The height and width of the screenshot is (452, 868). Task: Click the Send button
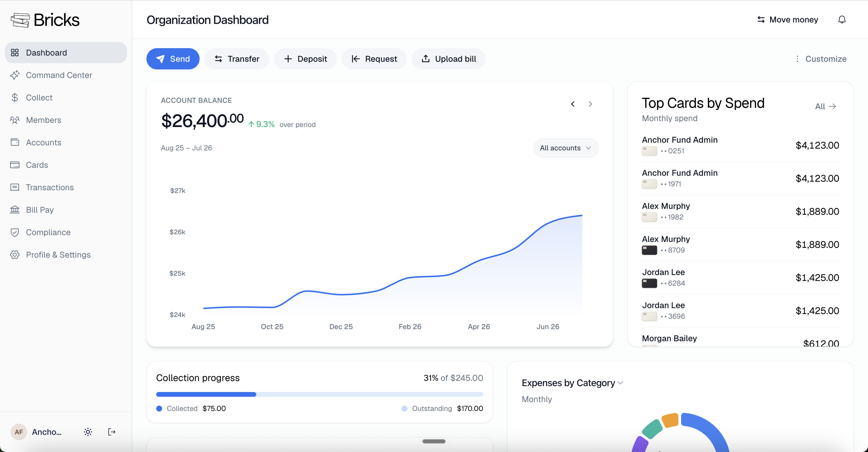tap(173, 59)
